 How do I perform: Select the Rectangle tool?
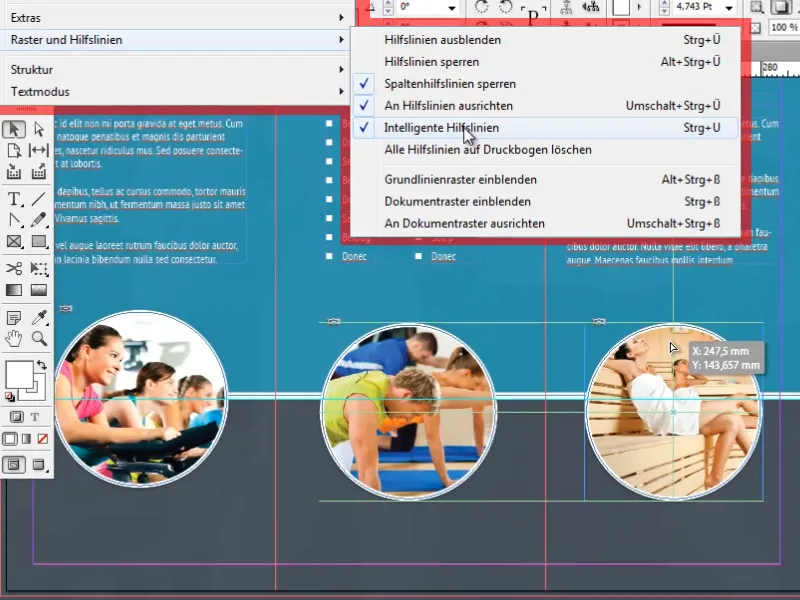tap(39, 241)
